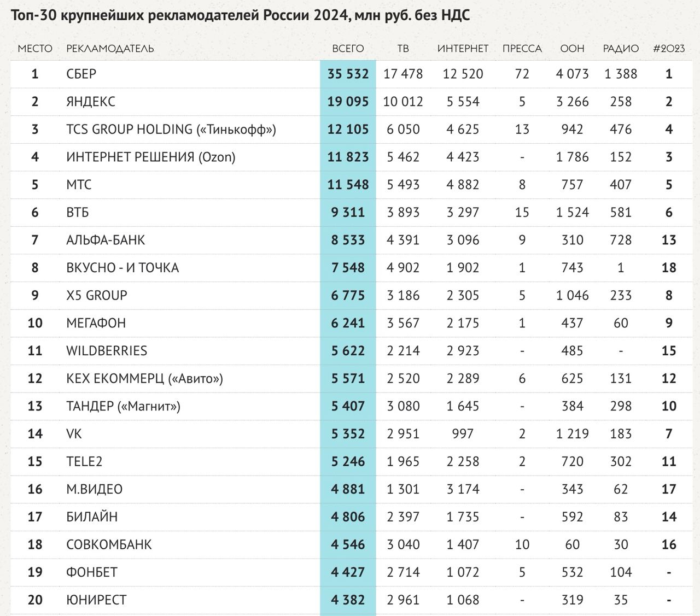Select advertiser name ЮНИРЕСТ

96,600
